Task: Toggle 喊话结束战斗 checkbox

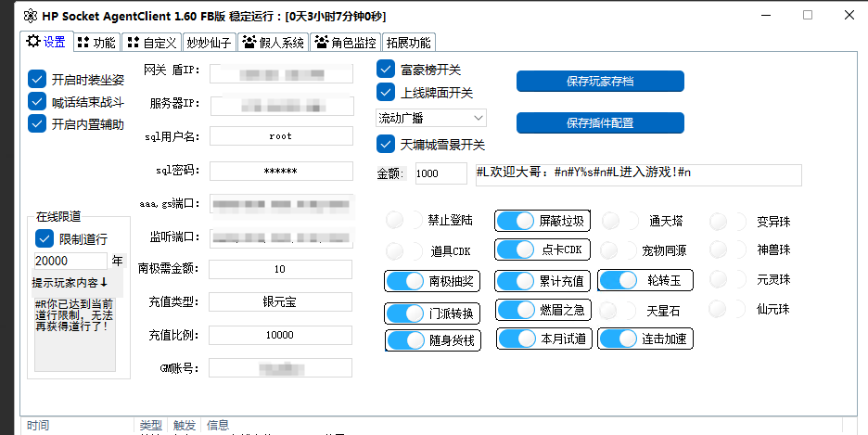Action: tap(37, 101)
